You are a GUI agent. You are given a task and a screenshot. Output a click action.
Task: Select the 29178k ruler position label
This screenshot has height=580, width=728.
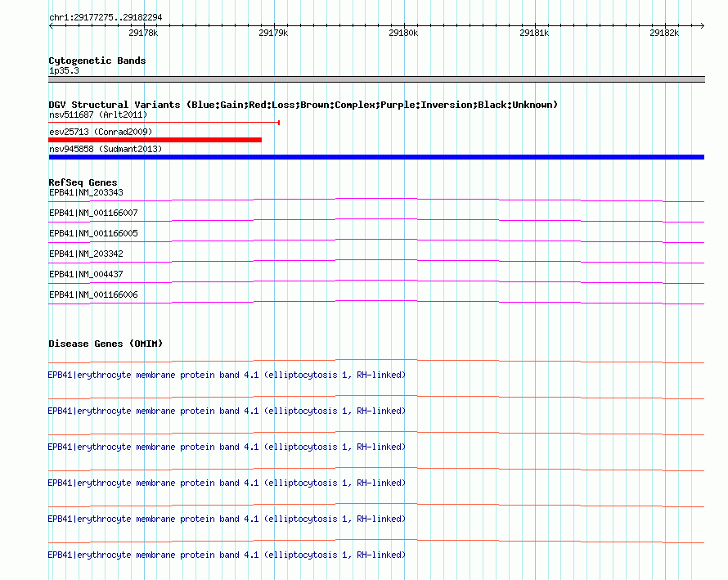pos(143,33)
